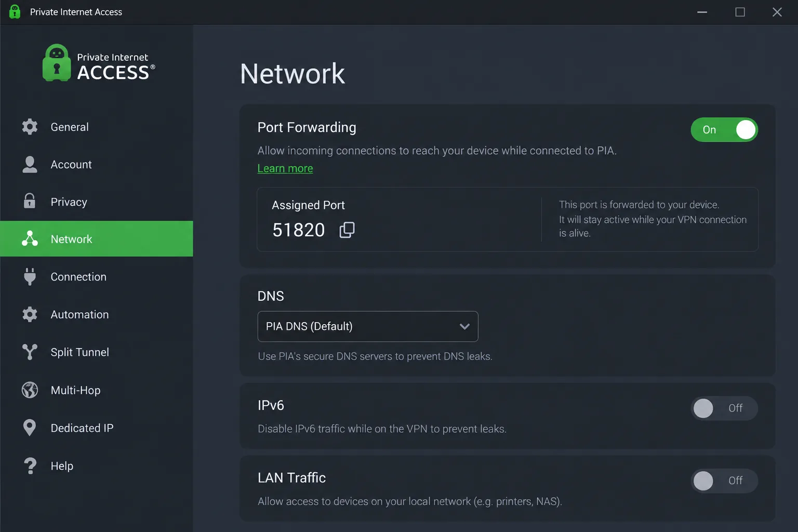The width and height of the screenshot is (798, 532).
Task: Expand DNS options via chevron arrow
Action: click(464, 326)
